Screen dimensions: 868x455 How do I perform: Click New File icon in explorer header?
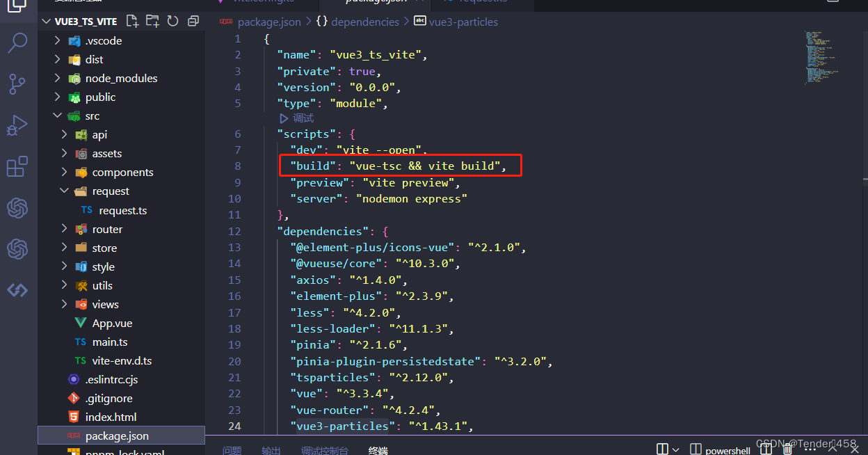pyautogui.click(x=132, y=21)
